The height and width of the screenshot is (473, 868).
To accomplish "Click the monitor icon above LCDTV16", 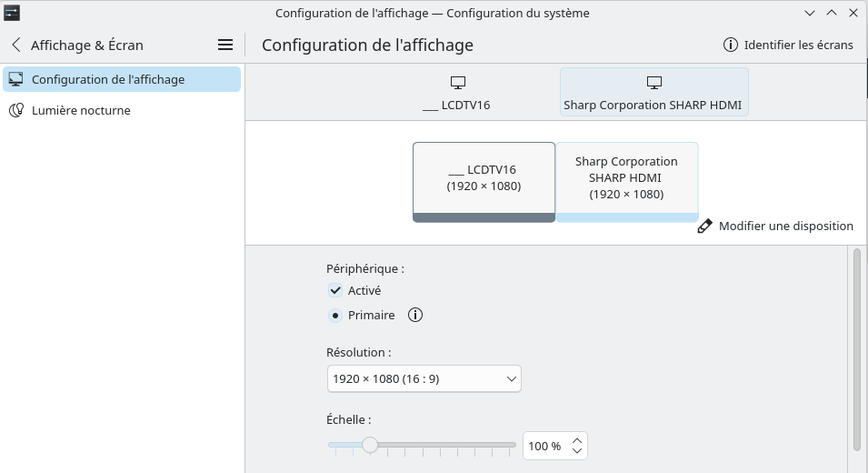I will click(x=457, y=83).
